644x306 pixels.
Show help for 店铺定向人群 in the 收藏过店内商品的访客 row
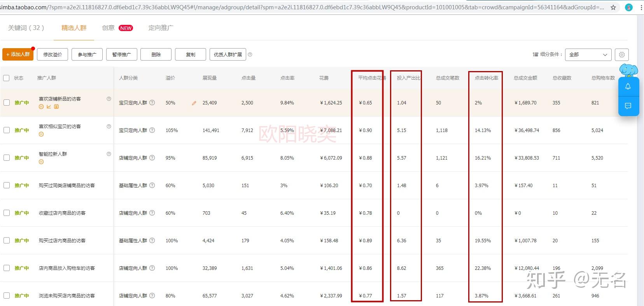(x=152, y=213)
